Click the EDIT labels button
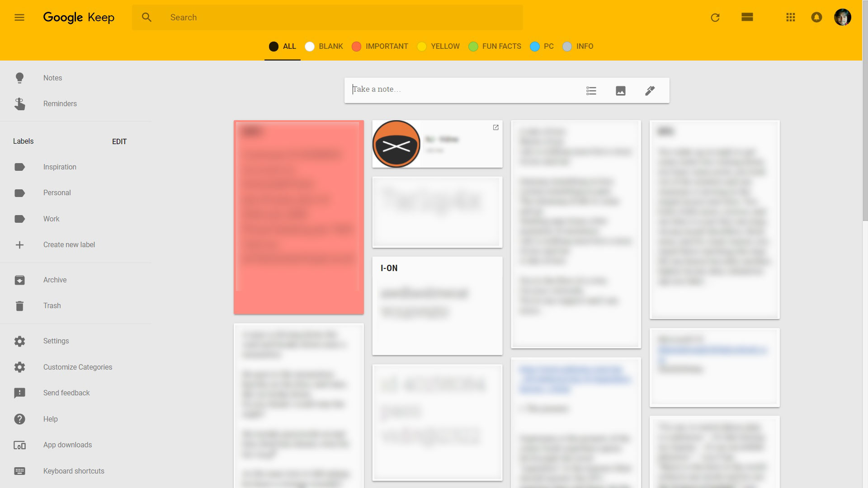 point(119,141)
